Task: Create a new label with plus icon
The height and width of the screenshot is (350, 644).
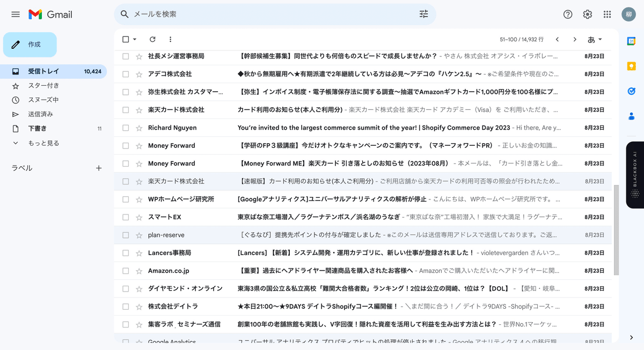Action: tap(99, 168)
